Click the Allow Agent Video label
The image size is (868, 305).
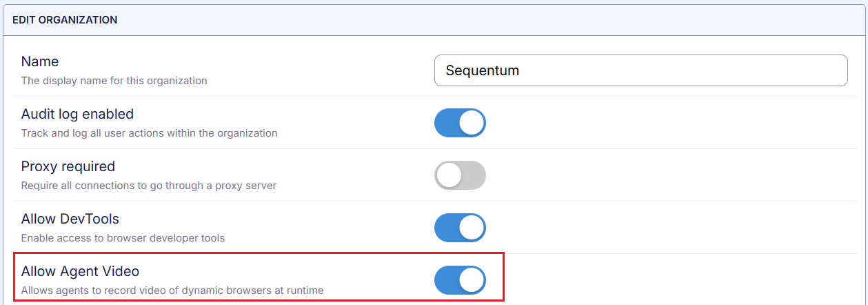pyautogui.click(x=80, y=271)
